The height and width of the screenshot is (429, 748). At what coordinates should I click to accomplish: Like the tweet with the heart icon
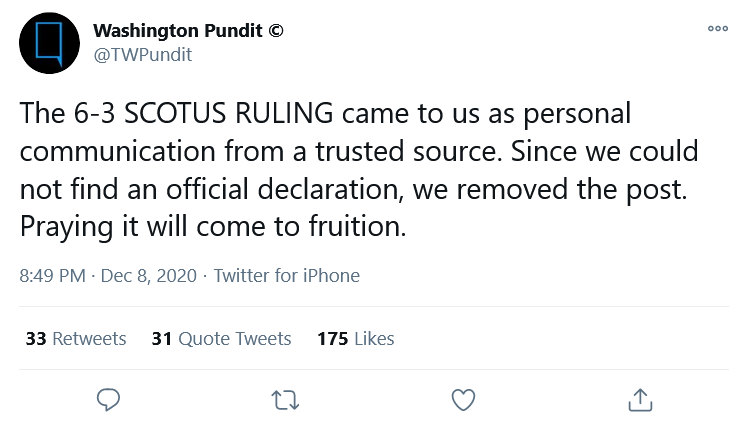click(463, 400)
